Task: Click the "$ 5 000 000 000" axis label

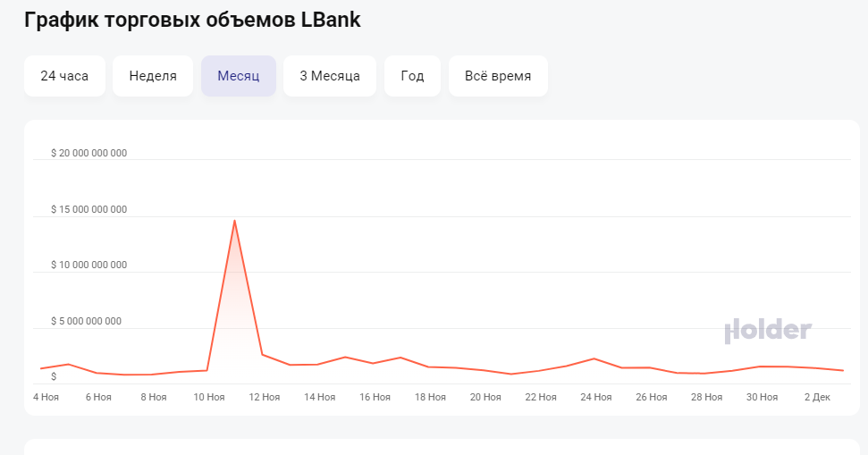Action: pos(86,321)
